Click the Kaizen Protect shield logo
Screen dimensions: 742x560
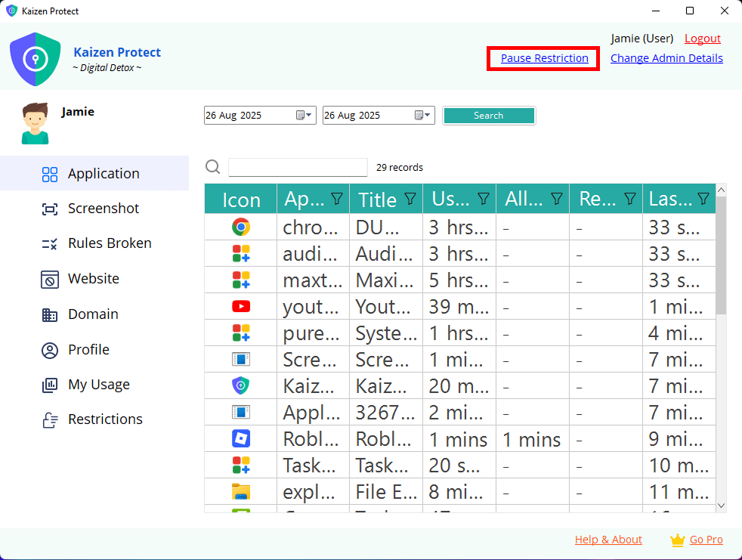(35, 58)
